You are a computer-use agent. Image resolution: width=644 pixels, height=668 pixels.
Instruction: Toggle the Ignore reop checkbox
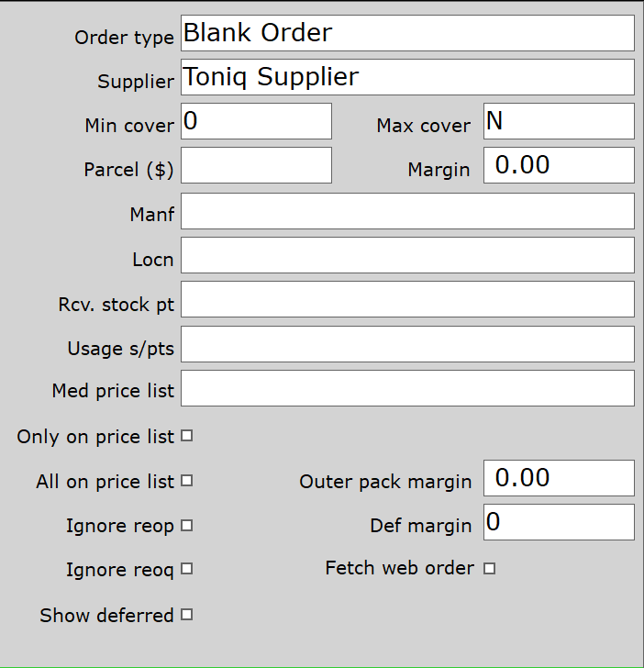coord(187,525)
